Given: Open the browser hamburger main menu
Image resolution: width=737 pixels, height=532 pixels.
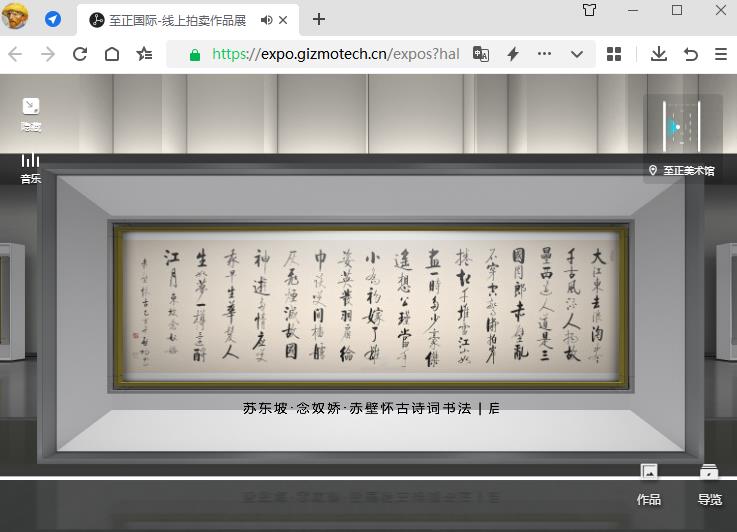Looking at the screenshot, I should coord(720,54).
